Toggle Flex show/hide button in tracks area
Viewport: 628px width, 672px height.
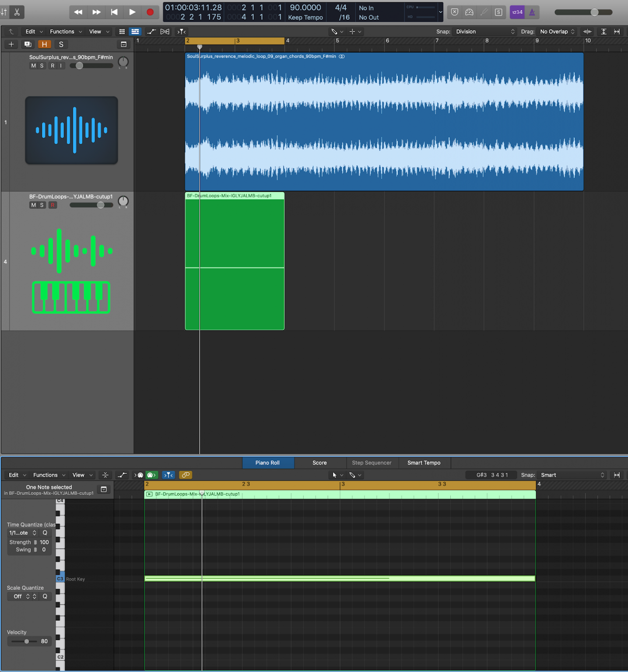(165, 31)
